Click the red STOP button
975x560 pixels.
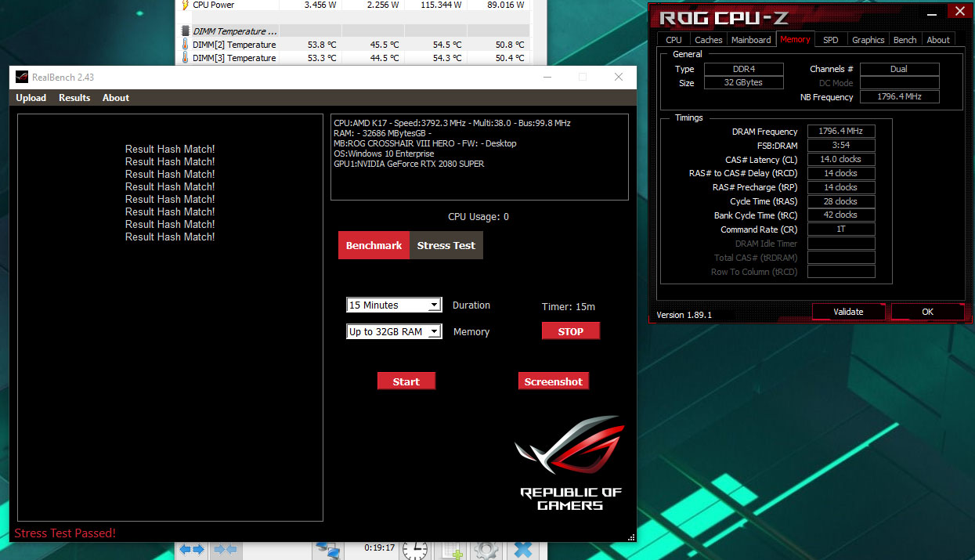(571, 331)
